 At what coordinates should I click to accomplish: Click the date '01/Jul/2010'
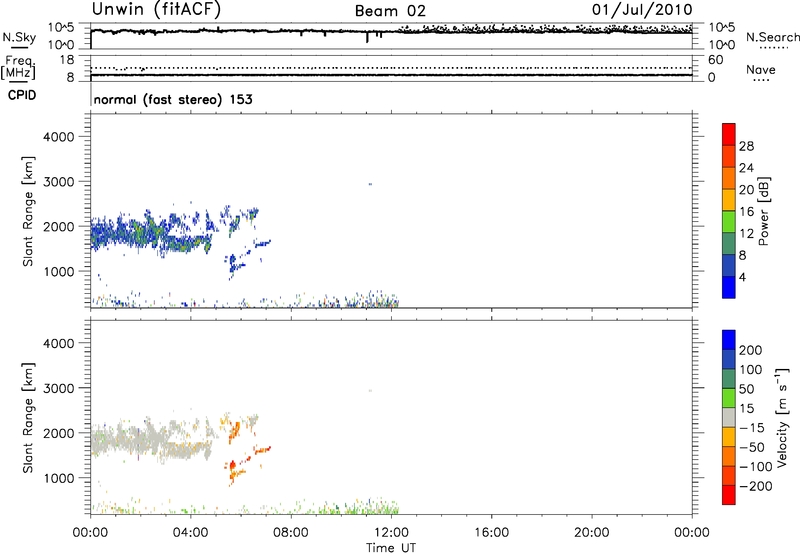coord(642,10)
